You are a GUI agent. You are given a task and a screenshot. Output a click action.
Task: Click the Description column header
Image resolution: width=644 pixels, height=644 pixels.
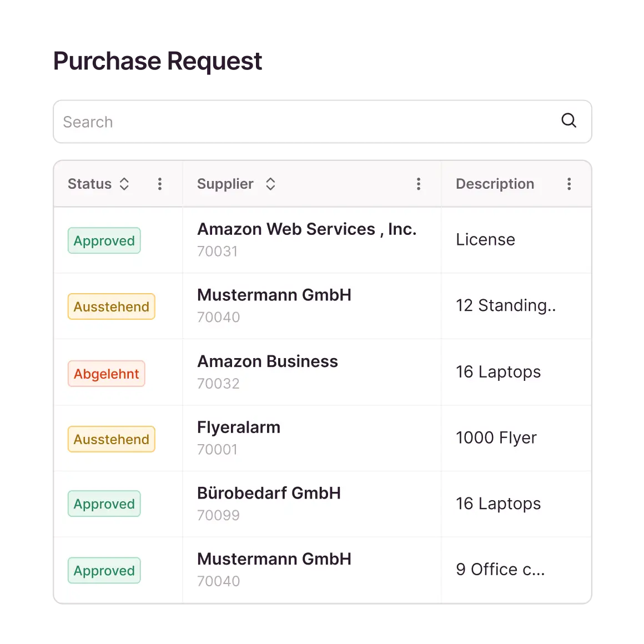click(x=495, y=184)
